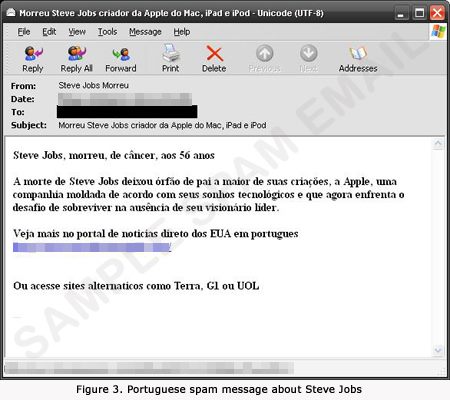Image resolution: width=450 pixels, height=400 pixels.
Task: Click the headline Steve Jobs, morreu, de câncer
Action: 114,155
